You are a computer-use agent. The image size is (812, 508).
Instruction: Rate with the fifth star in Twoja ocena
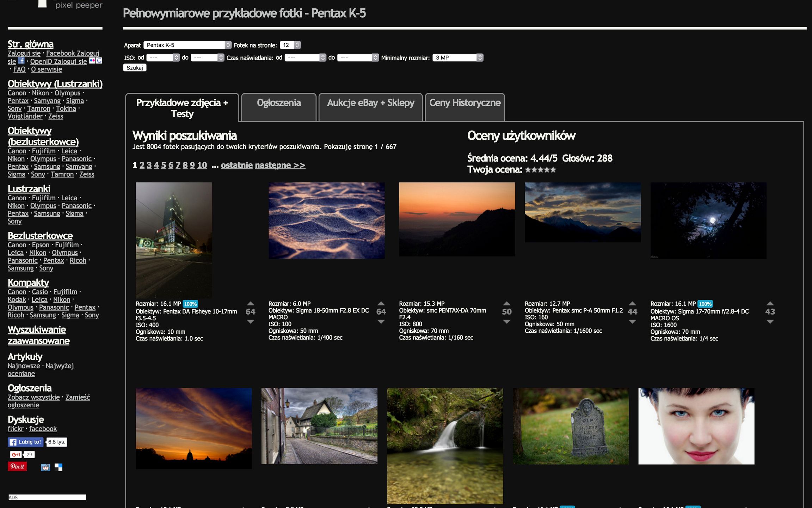[553, 170]
